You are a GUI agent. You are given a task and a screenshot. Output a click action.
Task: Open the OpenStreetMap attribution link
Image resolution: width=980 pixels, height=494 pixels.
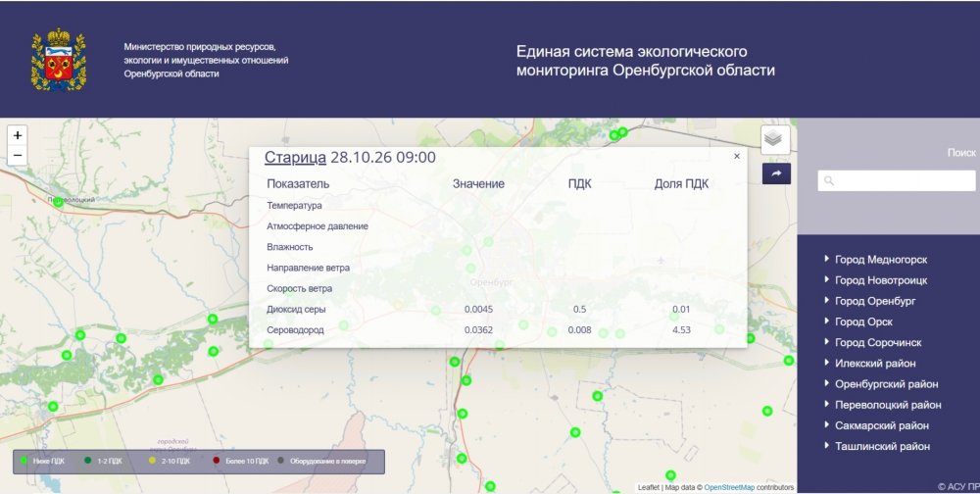(x=729, y=487)
